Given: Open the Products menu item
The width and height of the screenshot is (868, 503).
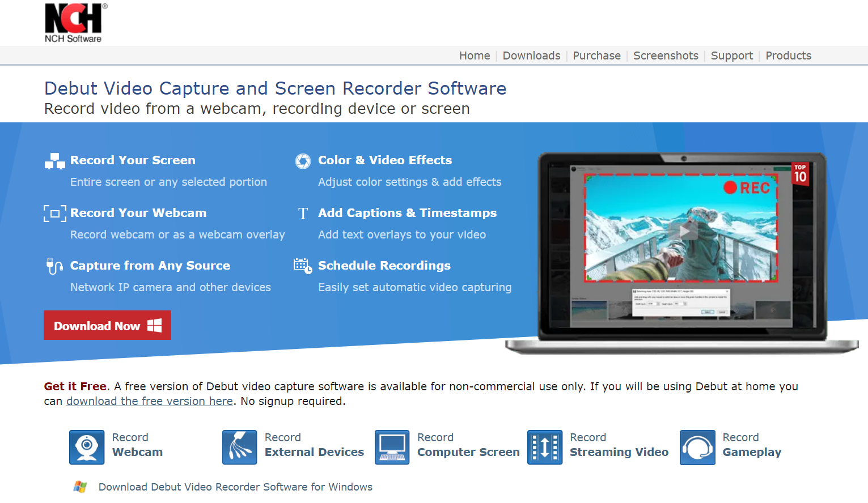Looking at the screenshot, I should point(788,56).
